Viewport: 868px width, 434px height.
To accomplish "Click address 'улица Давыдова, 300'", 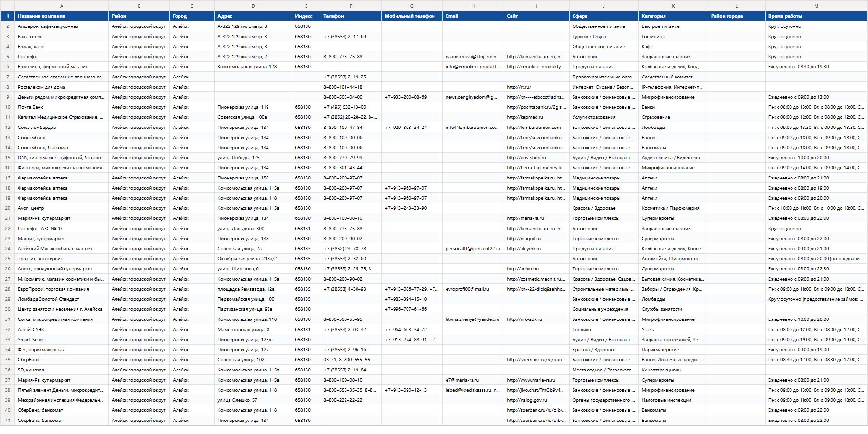I will click(x=253, y=229).
